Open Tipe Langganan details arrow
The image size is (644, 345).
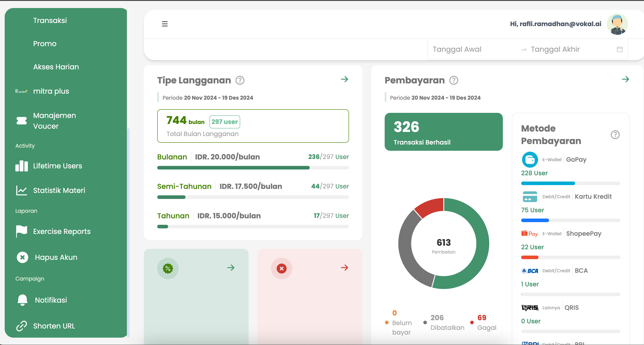click(x=345, y=79)
